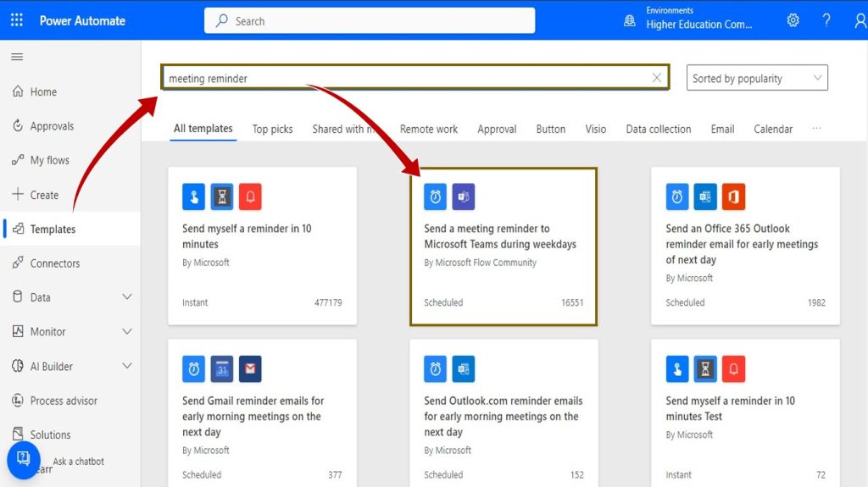Open the Shared with me tab

(343, 129)
